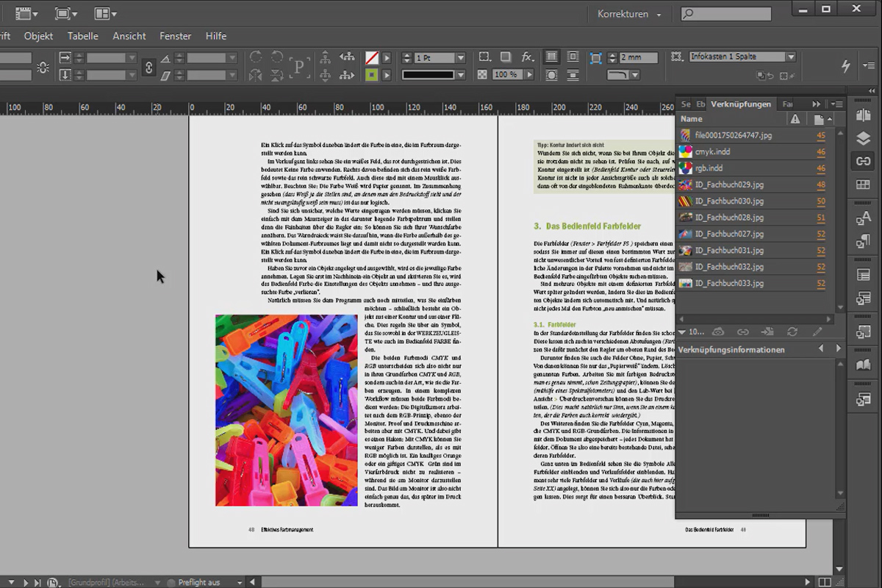Open the Pages panel icon in dock
Screen dimensions: 882x588
pos(863,115)
